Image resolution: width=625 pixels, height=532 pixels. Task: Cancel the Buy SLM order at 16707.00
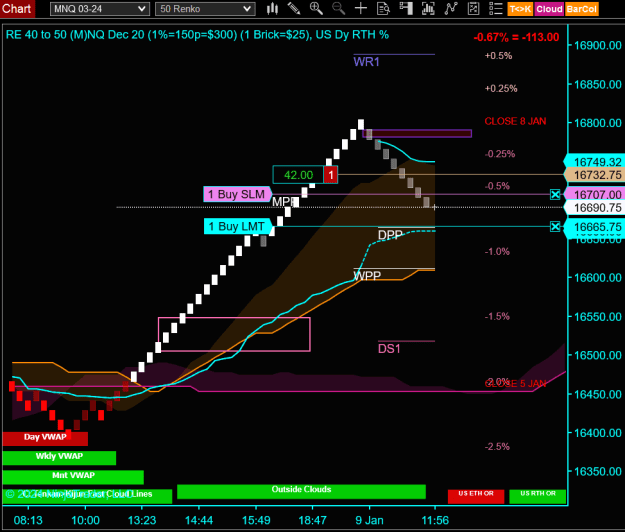pyautogui.click(x=555, y=194)
